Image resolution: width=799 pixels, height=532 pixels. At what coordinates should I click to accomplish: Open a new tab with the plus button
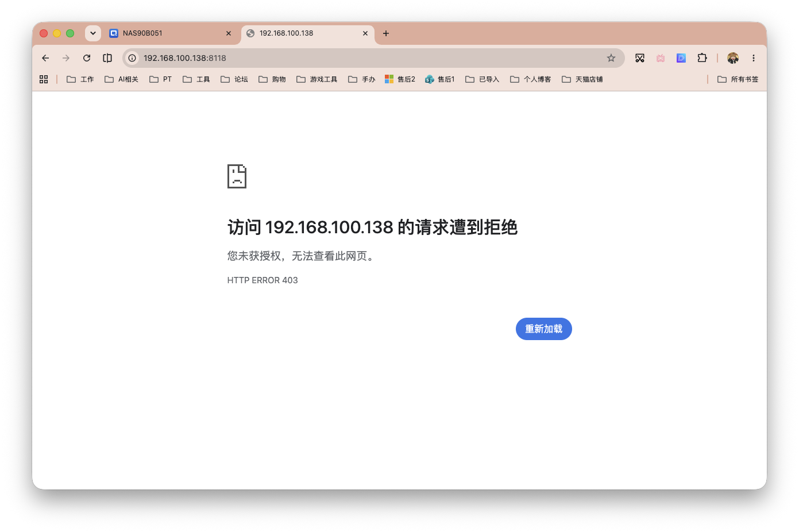point(386,33)
